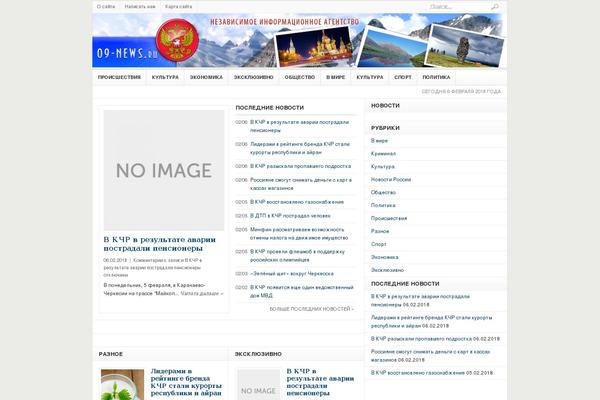Viewport: 600px width, 400px height.
Task: Open the Разное rubric in sidebar list
Action: [380, 231]
